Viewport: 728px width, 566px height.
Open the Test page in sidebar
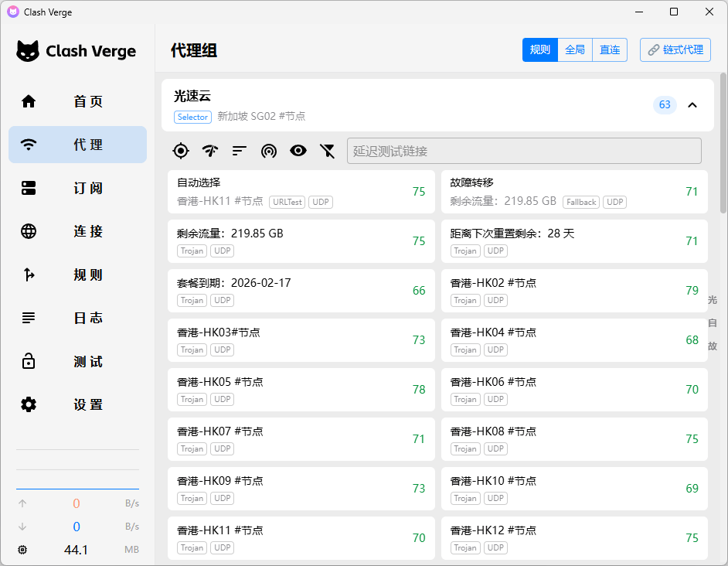[77, 361]
